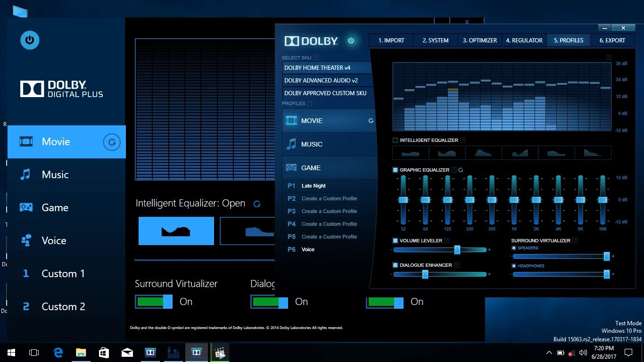Adjust the Dialogue Enhancer slider handle
The height and width of the screenshot is (362, 644).
425,274
